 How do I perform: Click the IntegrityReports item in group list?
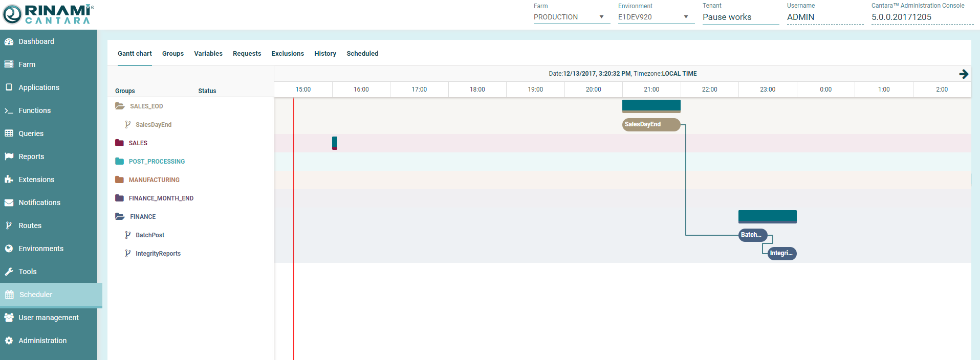[158, 254]
